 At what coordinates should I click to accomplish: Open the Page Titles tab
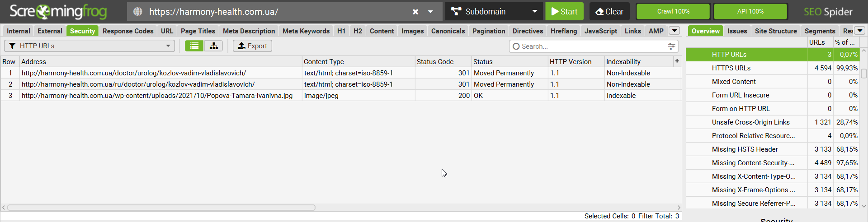point(198,31)
